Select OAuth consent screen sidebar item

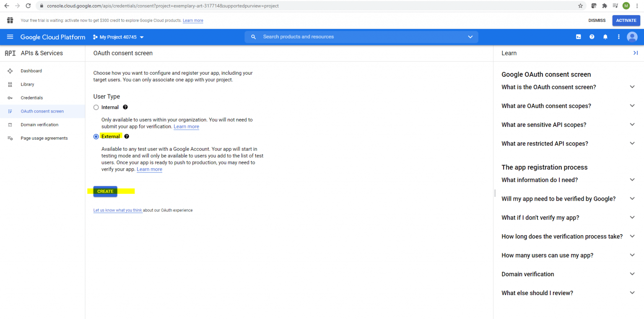click(42, 111)
